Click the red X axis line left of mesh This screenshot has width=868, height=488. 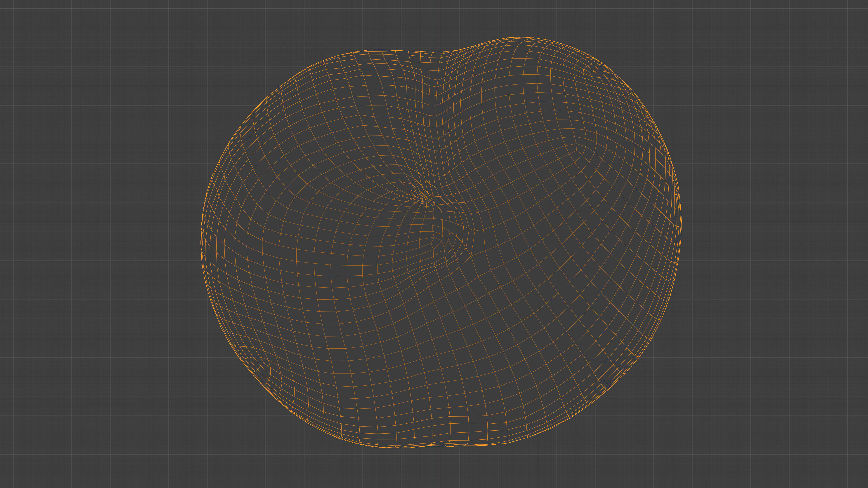pyautogui.click(x=101, y=241)
